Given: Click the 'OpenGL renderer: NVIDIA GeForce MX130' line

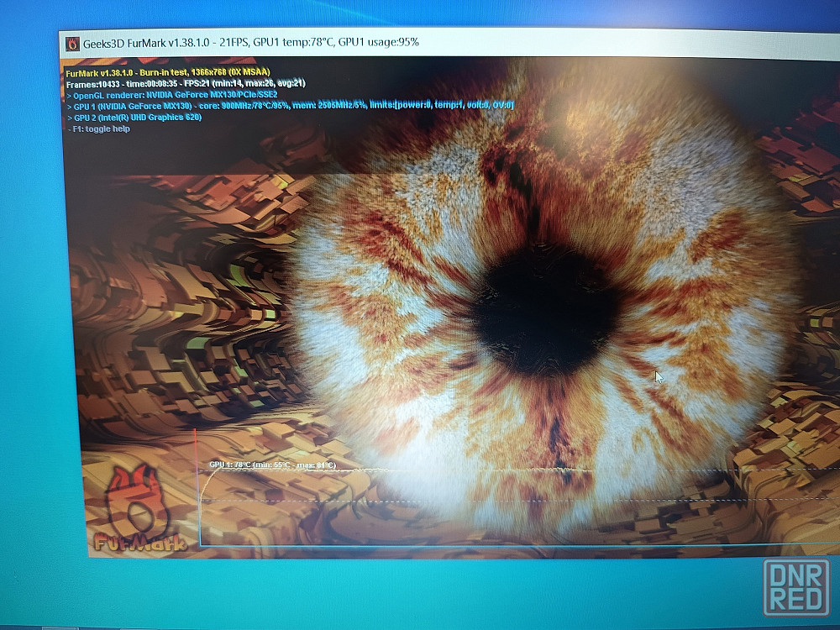Looking at the screenshot, I should point(172,95).
